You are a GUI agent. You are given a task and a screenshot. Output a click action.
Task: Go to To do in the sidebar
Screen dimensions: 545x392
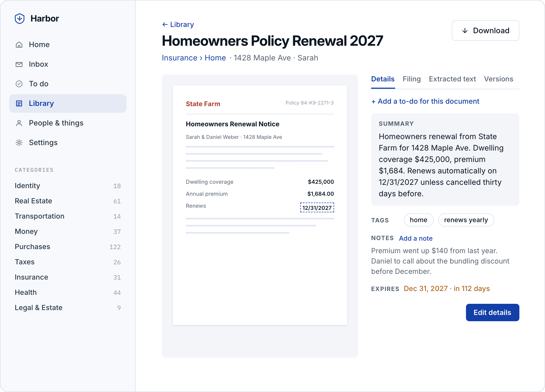(68, 84)
